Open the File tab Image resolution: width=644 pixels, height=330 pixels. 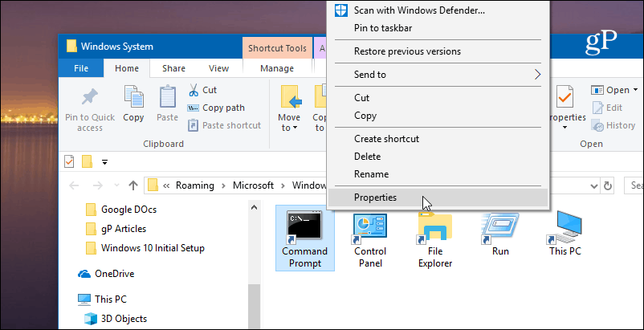coord(81,68)
